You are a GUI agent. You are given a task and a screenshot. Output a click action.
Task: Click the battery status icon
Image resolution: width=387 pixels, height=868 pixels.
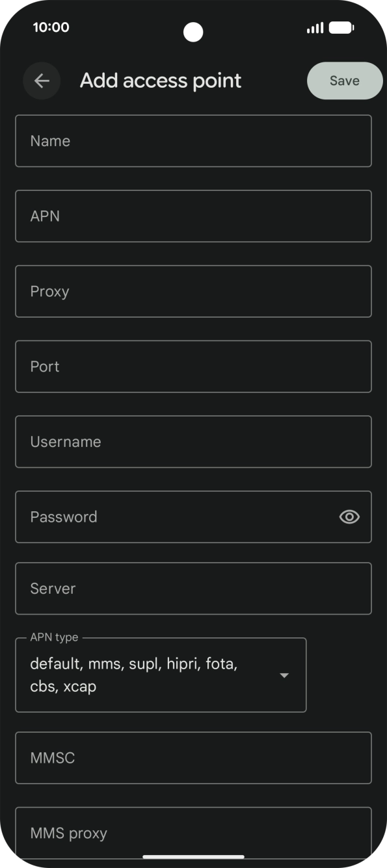[x=341, y=27]
